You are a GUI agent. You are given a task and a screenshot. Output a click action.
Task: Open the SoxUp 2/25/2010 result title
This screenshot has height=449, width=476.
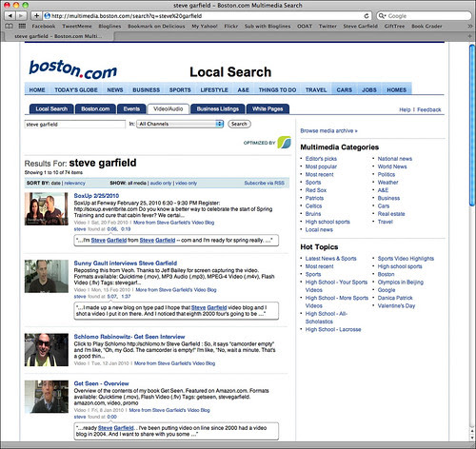pos(96,196)
